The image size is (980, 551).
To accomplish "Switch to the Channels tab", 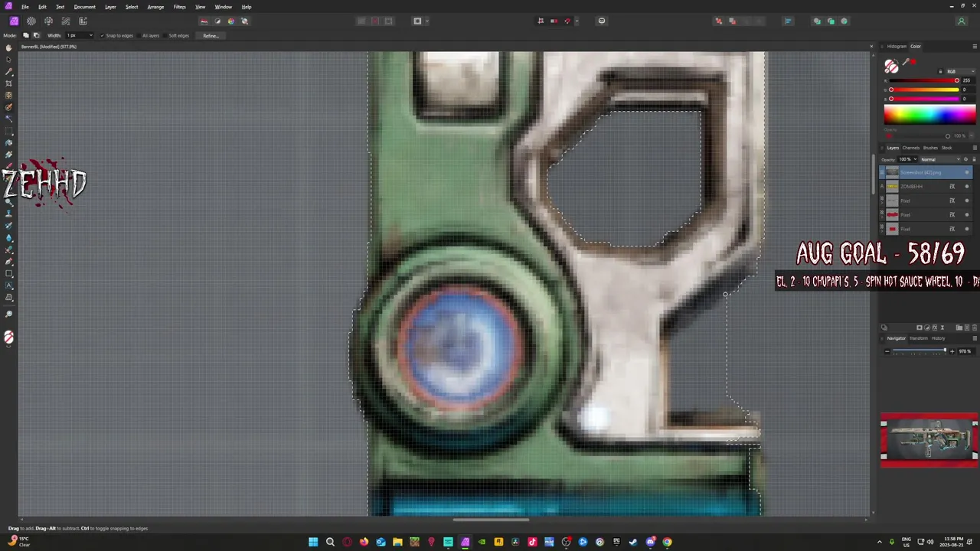I will click(911, 148).
